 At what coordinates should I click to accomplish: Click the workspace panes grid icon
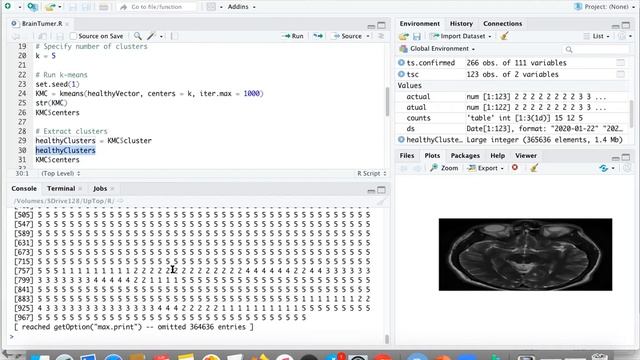(x=211, y=7)
